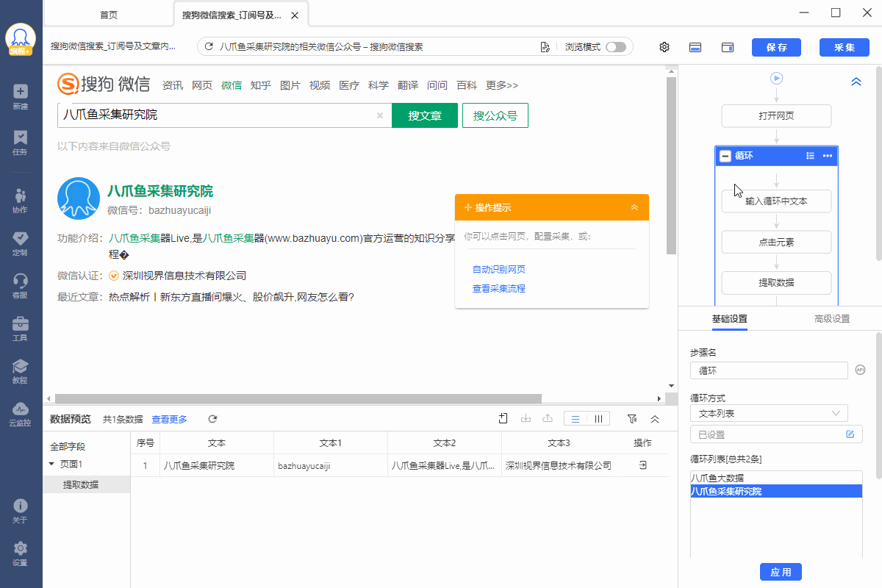Screen dimensions: 882x588
Task: Open three-dots menu on 循环 loop header
Action: point(828,156)
